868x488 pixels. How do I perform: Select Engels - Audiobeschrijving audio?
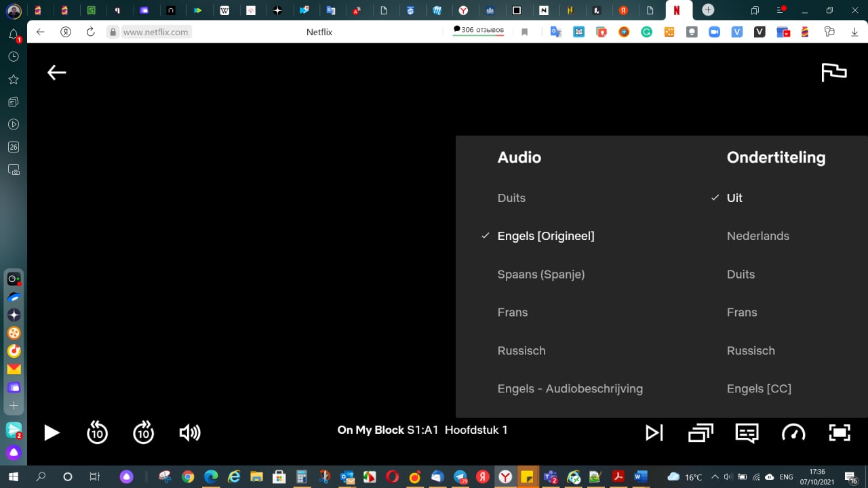[570, 389]
